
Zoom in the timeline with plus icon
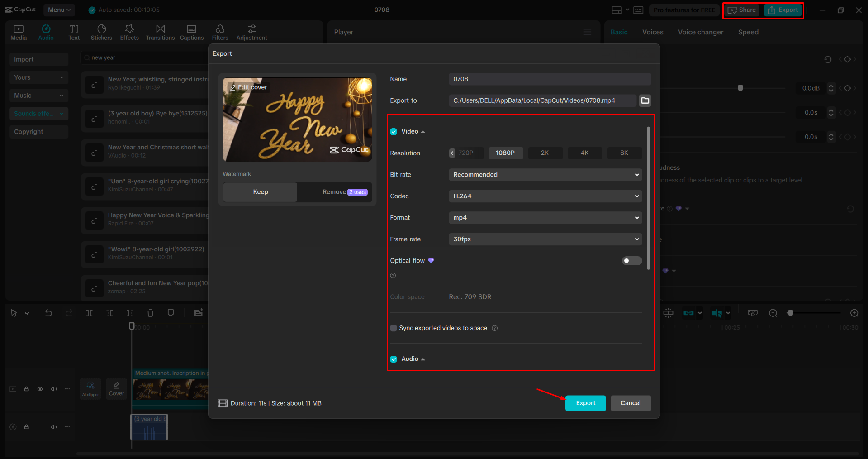[854, 313]
